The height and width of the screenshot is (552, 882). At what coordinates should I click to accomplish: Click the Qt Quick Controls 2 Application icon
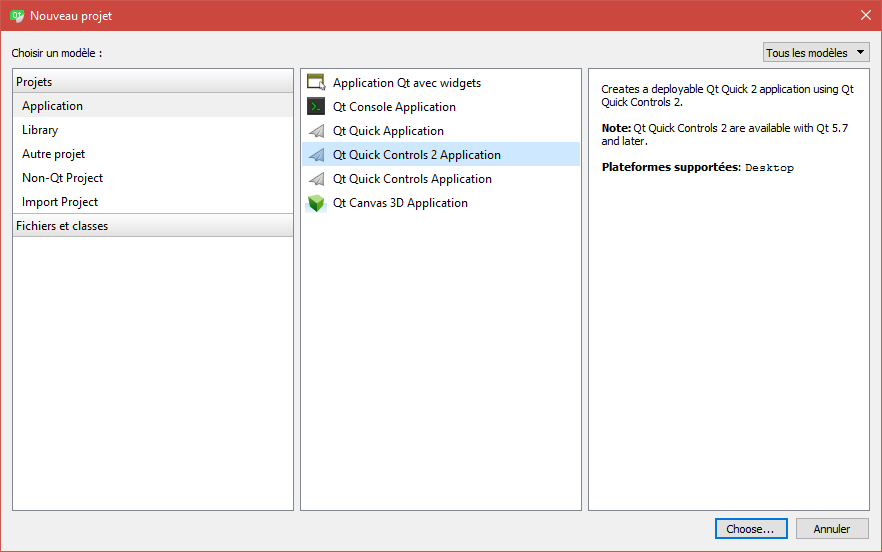316,155
